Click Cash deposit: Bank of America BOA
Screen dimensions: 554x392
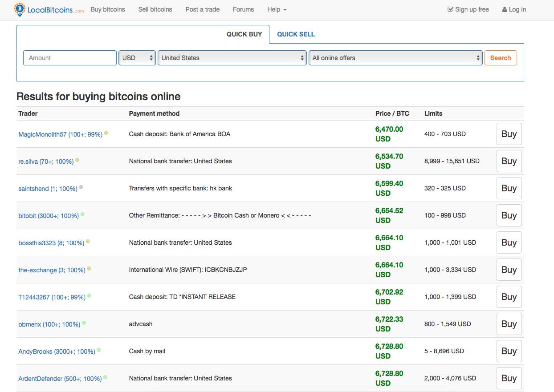(x=179, y=134)
